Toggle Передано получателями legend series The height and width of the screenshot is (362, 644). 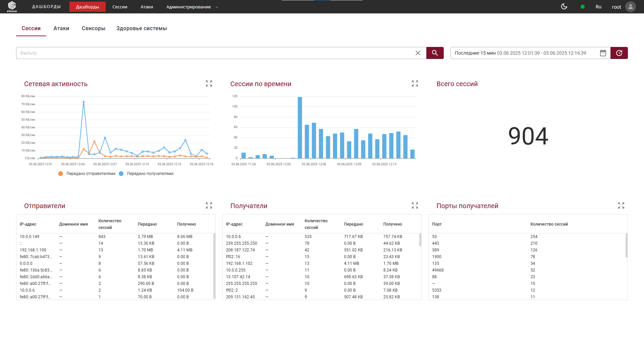point(146,174)
